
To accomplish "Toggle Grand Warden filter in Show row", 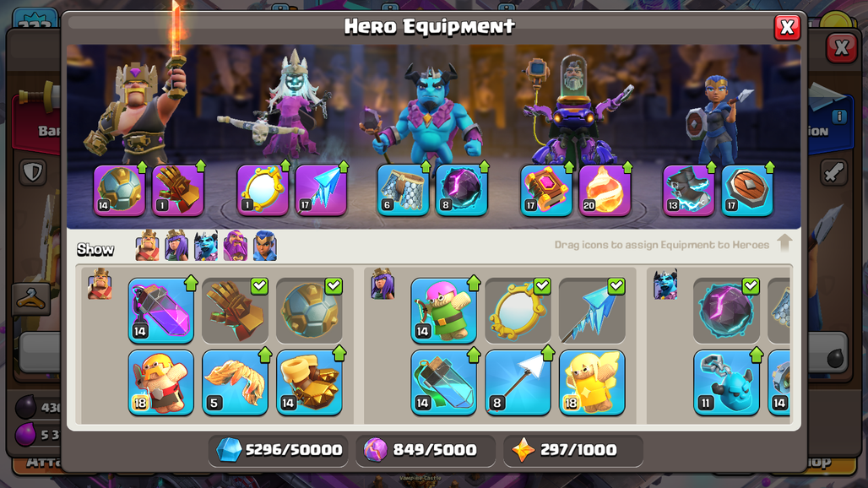I will pyautogui.click(x=236, y=246).
